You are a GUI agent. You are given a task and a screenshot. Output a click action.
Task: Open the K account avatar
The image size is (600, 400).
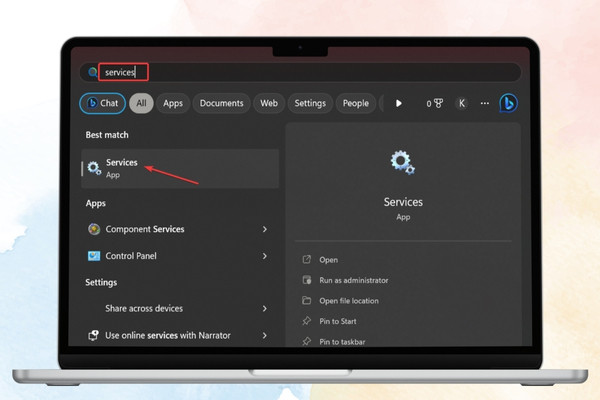(x=461, y=103)
